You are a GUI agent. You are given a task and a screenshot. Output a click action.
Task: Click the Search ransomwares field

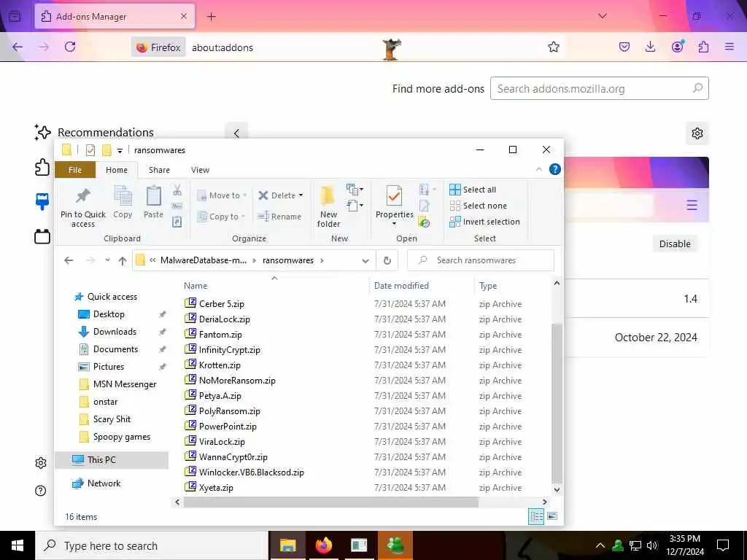click(481, 260)
